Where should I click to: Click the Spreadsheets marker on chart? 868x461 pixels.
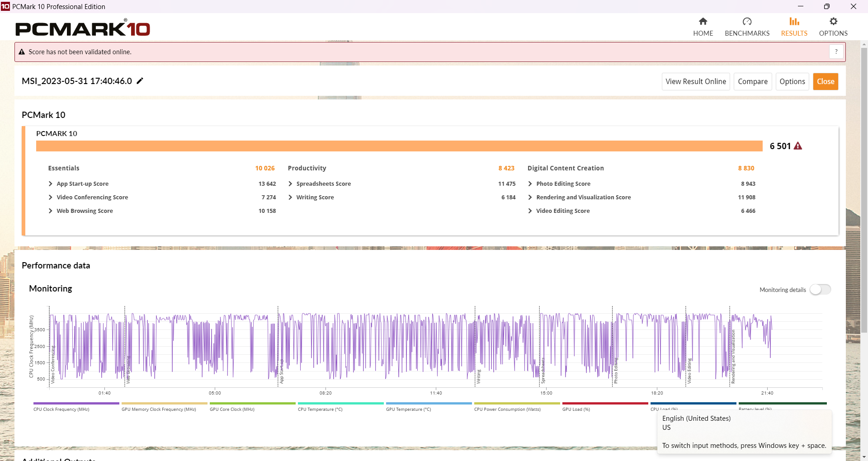pyautogui.click(x=543, y=371)
